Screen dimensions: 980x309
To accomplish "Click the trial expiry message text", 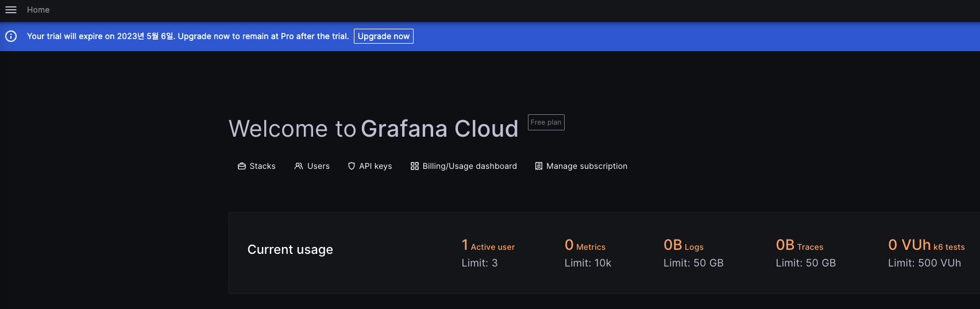I will coord(188,36).
